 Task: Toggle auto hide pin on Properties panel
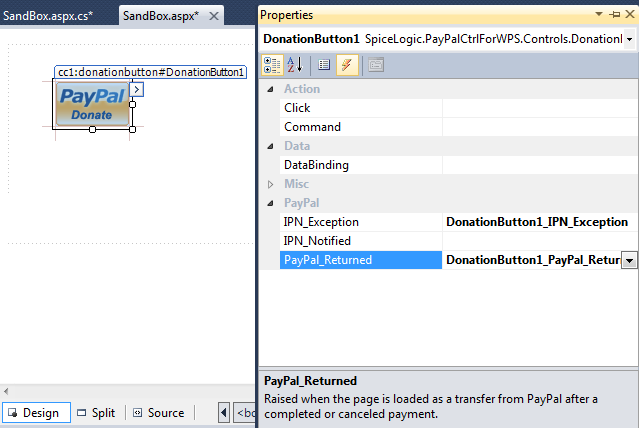coord(614,15)
